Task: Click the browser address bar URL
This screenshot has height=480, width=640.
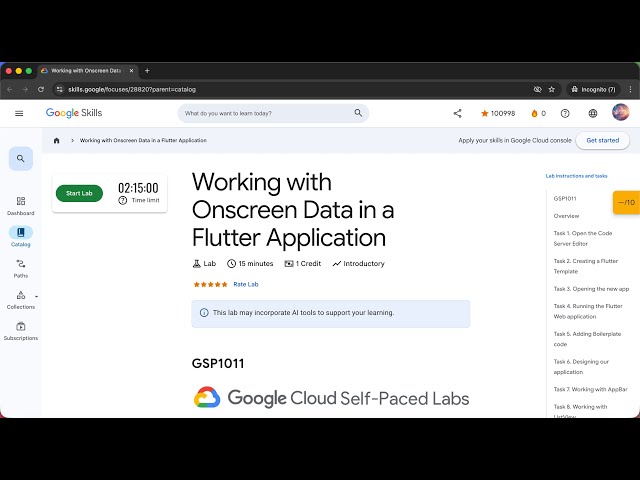Action: click(x=132, y=89)
